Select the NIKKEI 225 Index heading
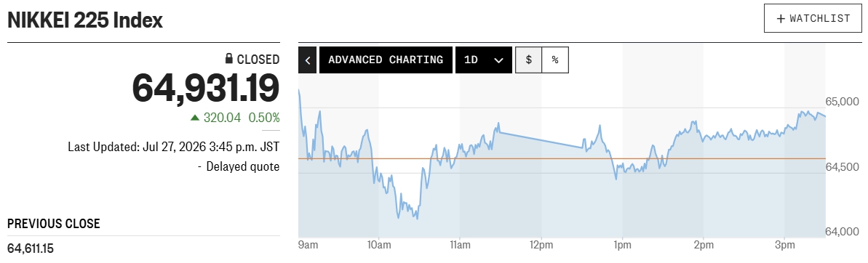868x263 pixels. point(84,21)
